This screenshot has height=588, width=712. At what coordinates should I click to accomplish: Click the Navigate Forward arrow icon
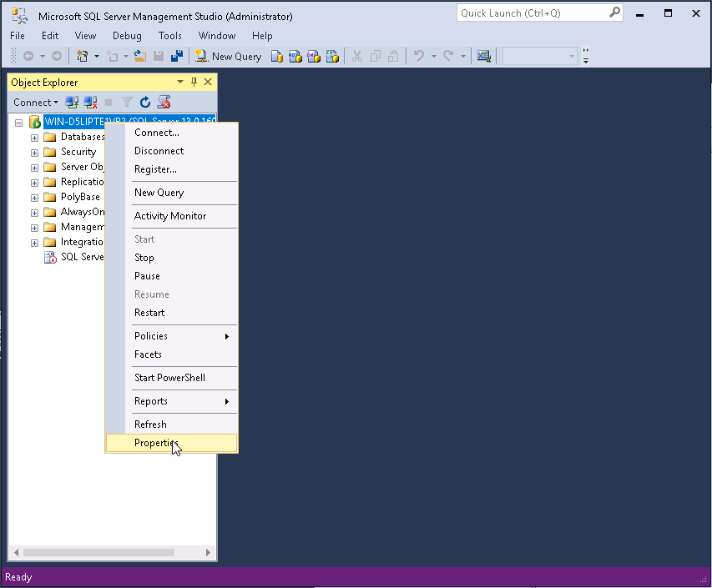(x=57, y=56)
